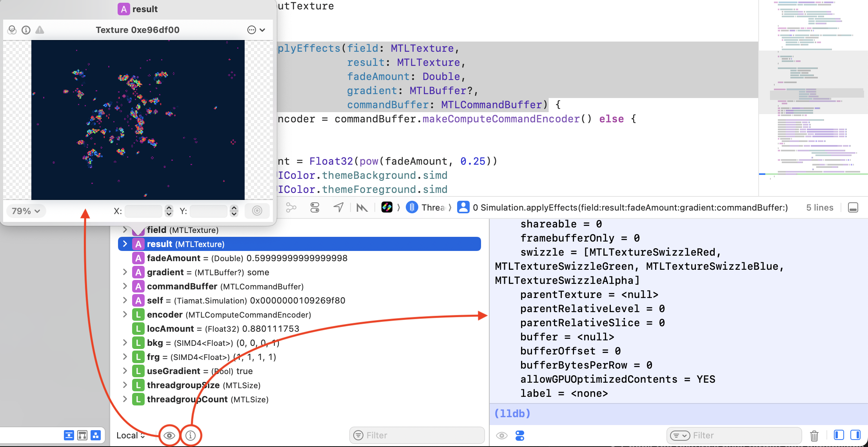Clear the console with trash icon
Viewport: 868px width, 447px height.
click(814, 435)
